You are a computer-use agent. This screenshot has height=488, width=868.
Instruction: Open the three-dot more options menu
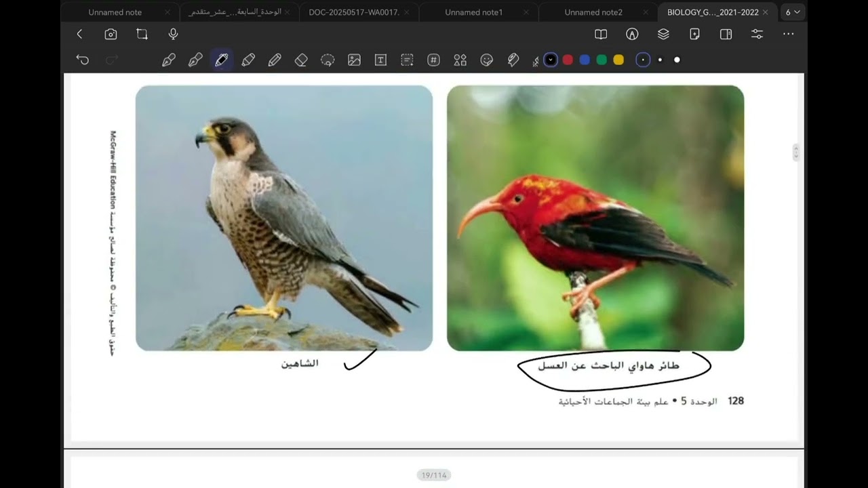pyautogui.click(x=788, y=34)
